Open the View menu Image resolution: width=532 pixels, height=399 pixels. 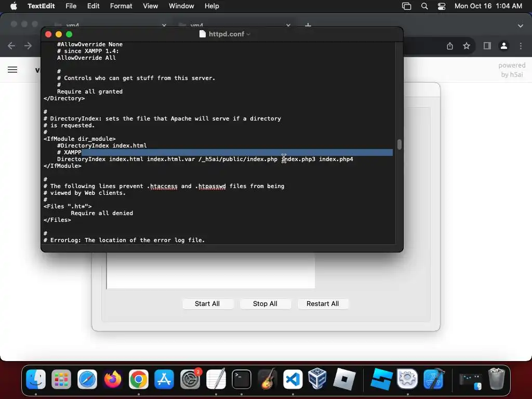(150, 6)
